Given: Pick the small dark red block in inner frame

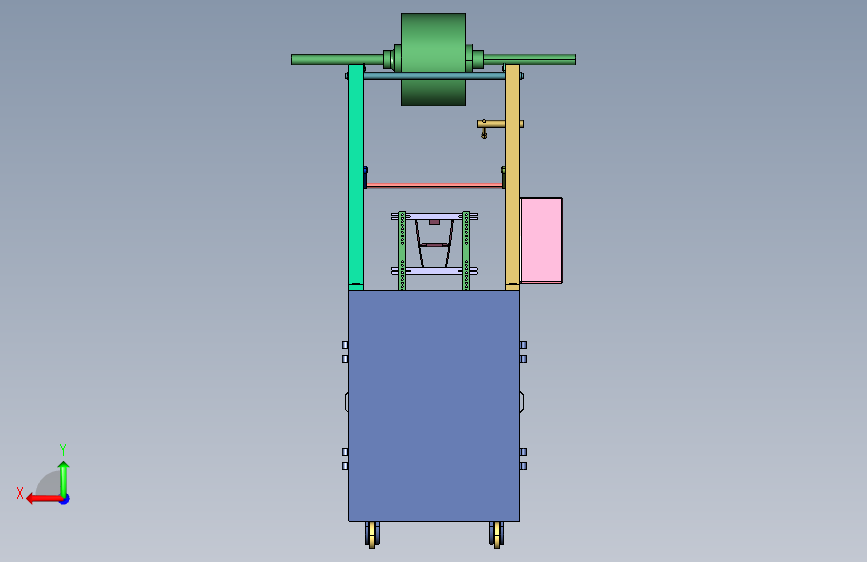Looking at the screenshot, I should (435, 222).
